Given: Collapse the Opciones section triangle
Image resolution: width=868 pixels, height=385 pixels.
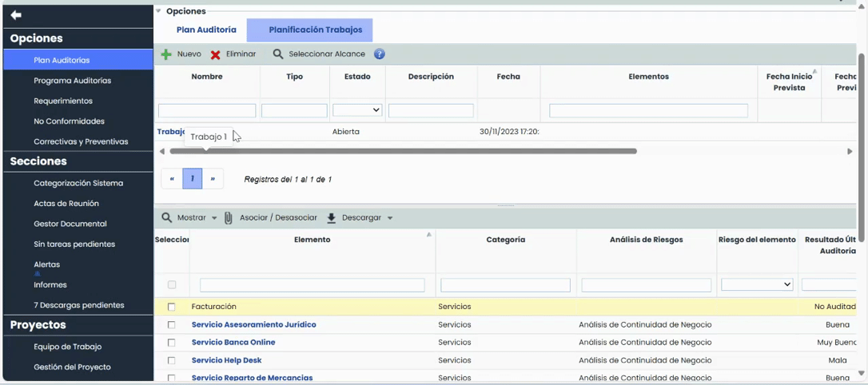Looking at the screenshot, I should coord(158,11).
